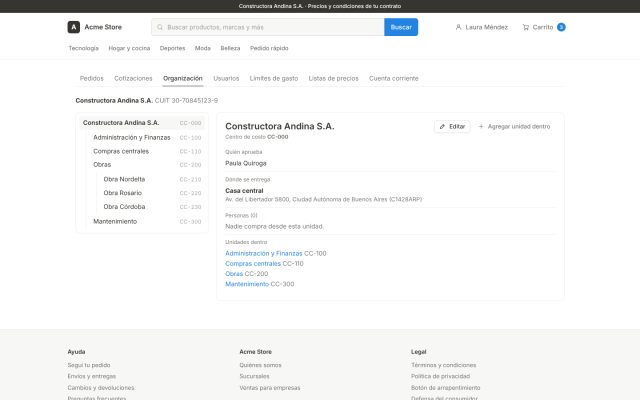The width and height of the screenshot is (640, 400).
Task: Switch to the Pedidos tab
Action: (x=91, y=78)
